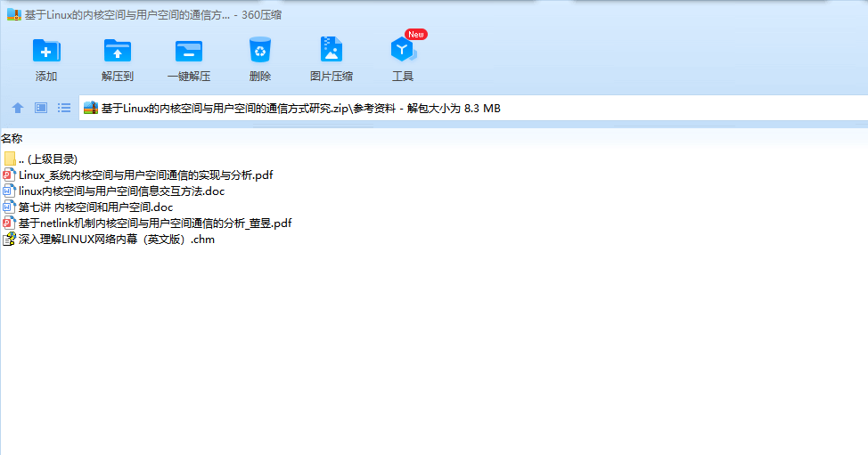The height and width of the screenshot is (455, 868).
Task: Click the 解压到 (Extract to) icon
Action: point(118,51)
